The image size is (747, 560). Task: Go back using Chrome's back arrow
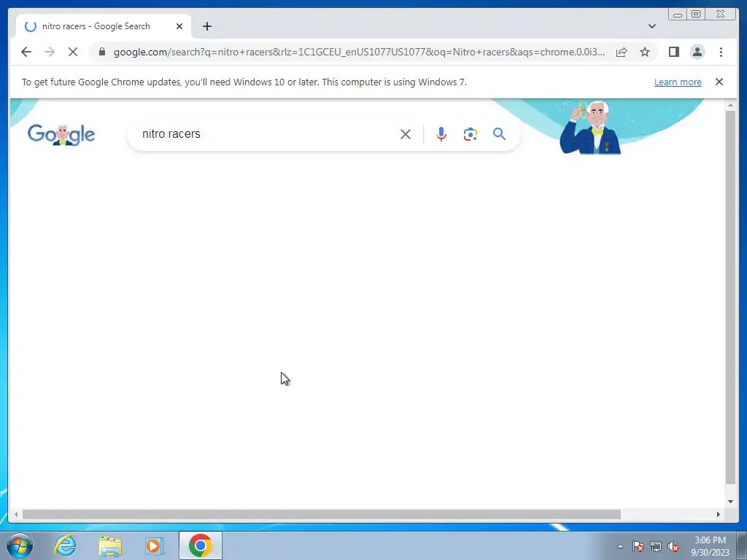tap(26, 52)
